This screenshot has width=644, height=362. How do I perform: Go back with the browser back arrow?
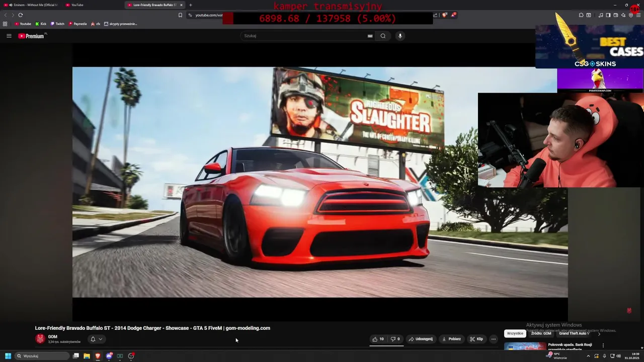[6, 15]
